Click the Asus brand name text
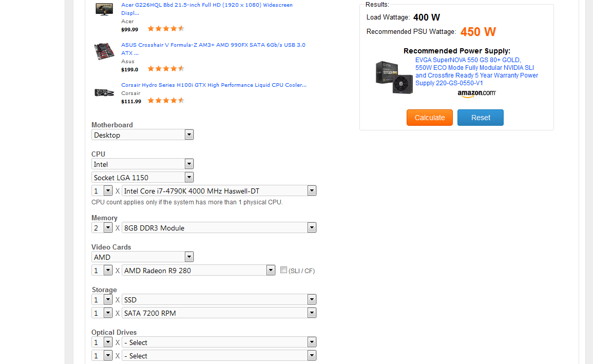This screenshot has height=364, width=593. 128,62
